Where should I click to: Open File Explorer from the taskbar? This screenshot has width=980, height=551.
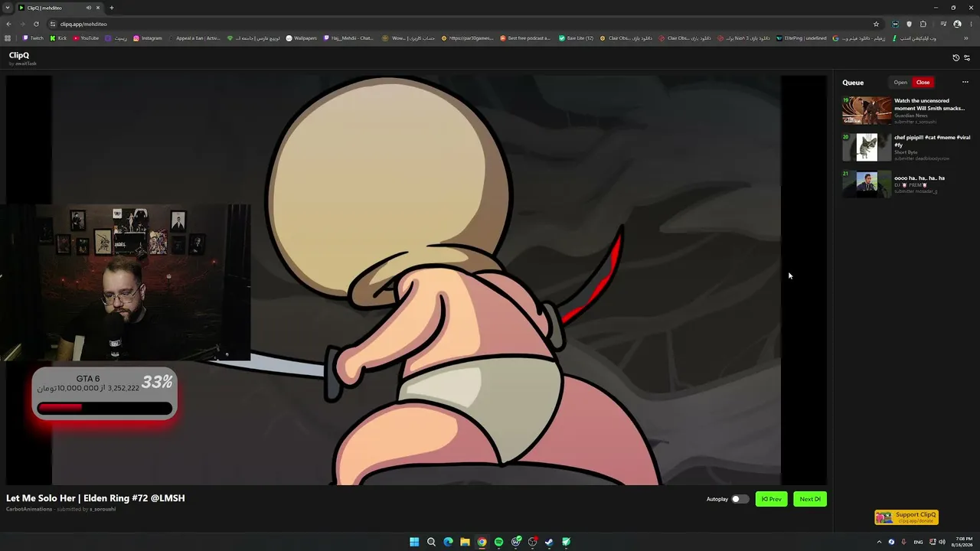click(x=465, y=542)
